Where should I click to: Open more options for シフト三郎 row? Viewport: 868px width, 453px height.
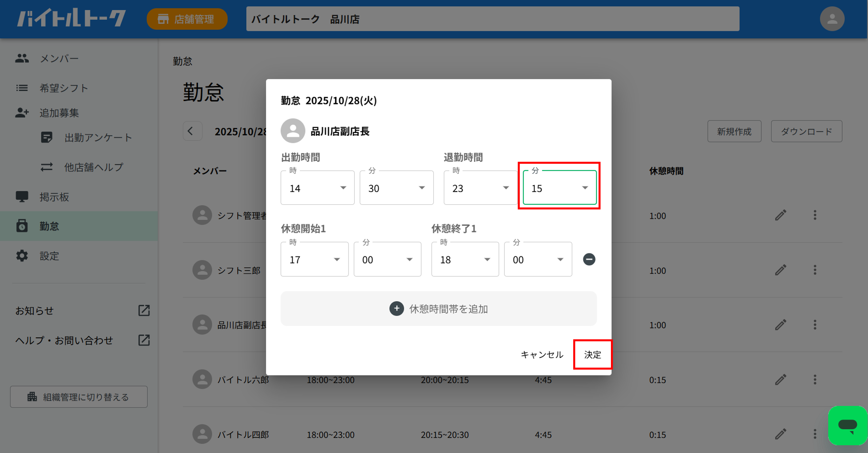tap(815, 270)
